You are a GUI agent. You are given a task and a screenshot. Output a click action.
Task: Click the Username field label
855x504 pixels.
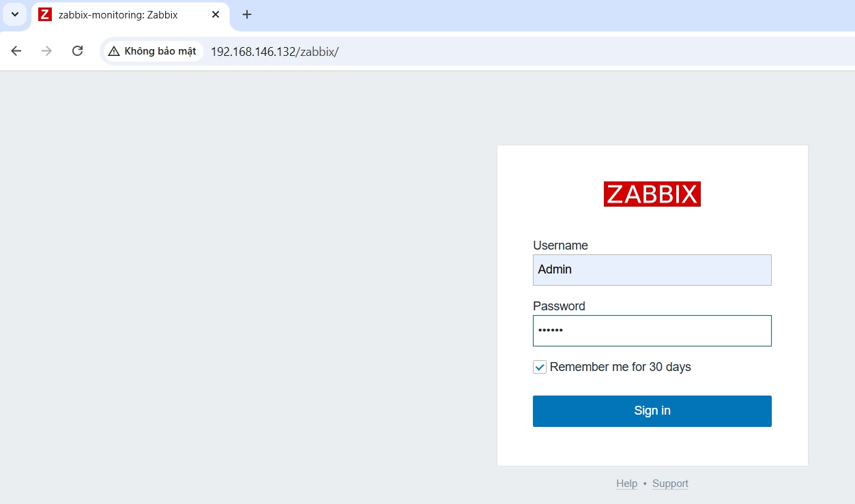(560, 246)
